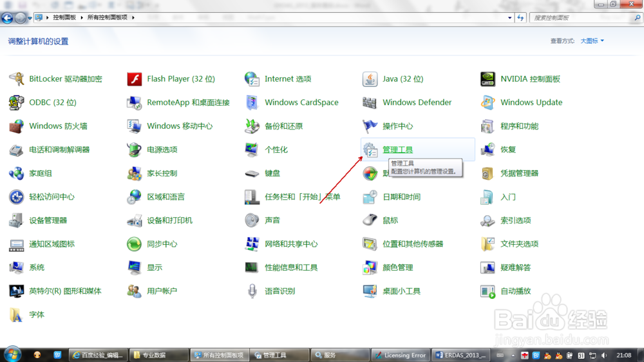Click 控制面板 breadcrumb segment
The width and height of the screenshot is (644, 362).
[64, 17]
